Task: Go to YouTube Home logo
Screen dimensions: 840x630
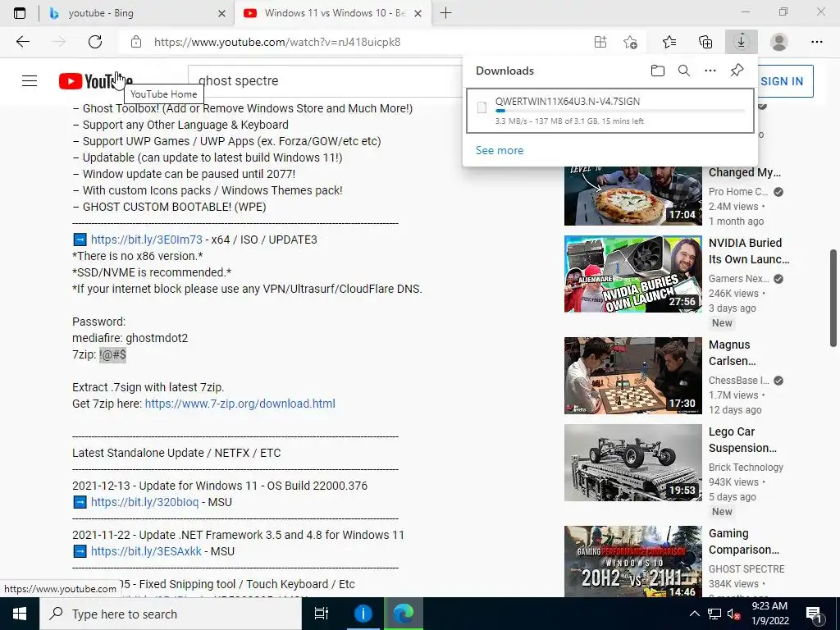Action: tap(95, 81)
